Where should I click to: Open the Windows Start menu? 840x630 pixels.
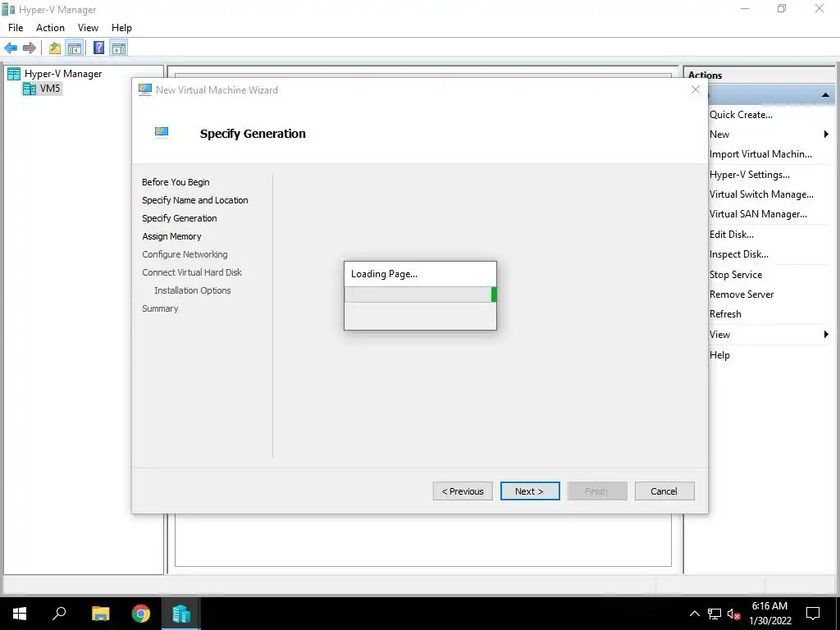20,614
